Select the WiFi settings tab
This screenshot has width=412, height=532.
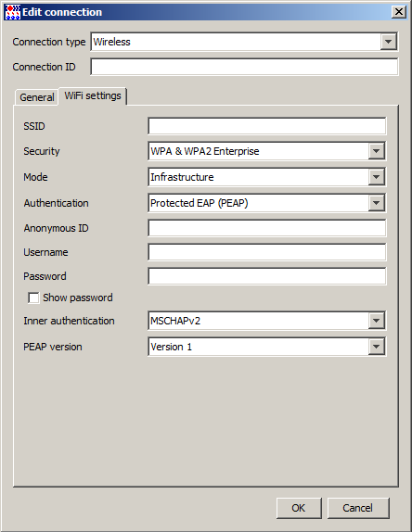coord(93,96)
